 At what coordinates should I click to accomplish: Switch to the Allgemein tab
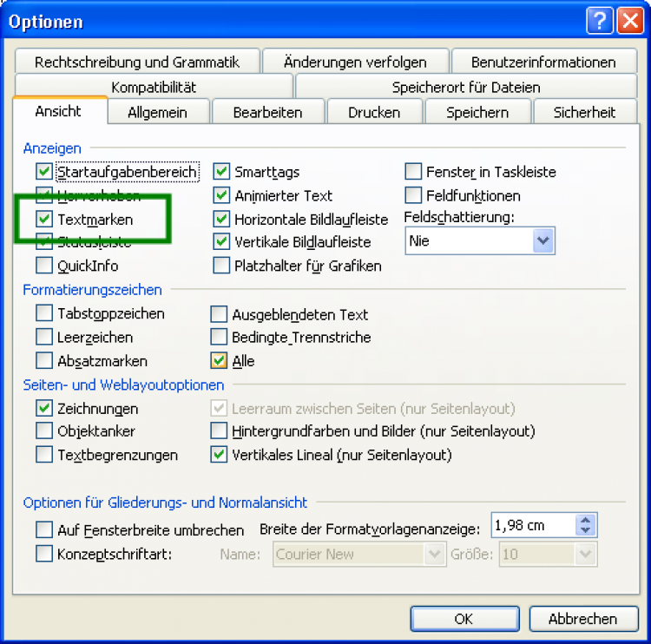click(x=157, y=112)
